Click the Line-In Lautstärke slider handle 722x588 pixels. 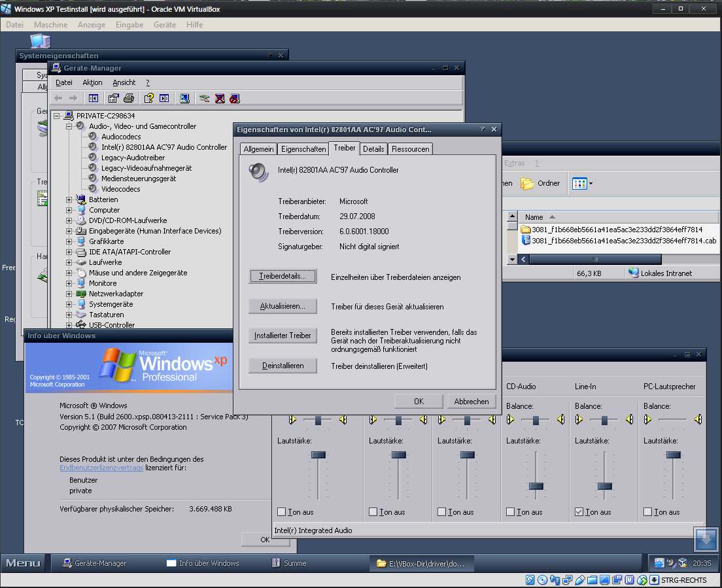(x=604, y=486)
